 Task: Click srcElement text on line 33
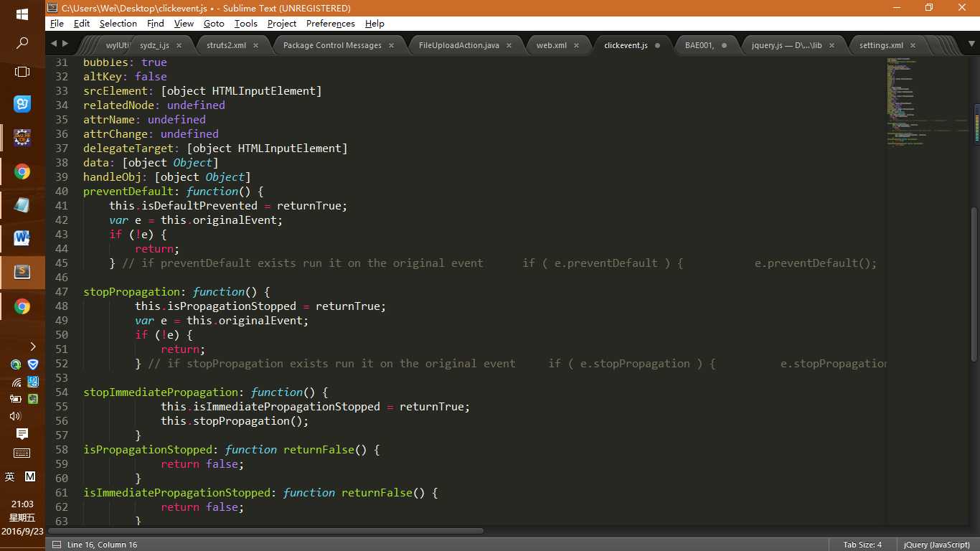tap(116, 90)
